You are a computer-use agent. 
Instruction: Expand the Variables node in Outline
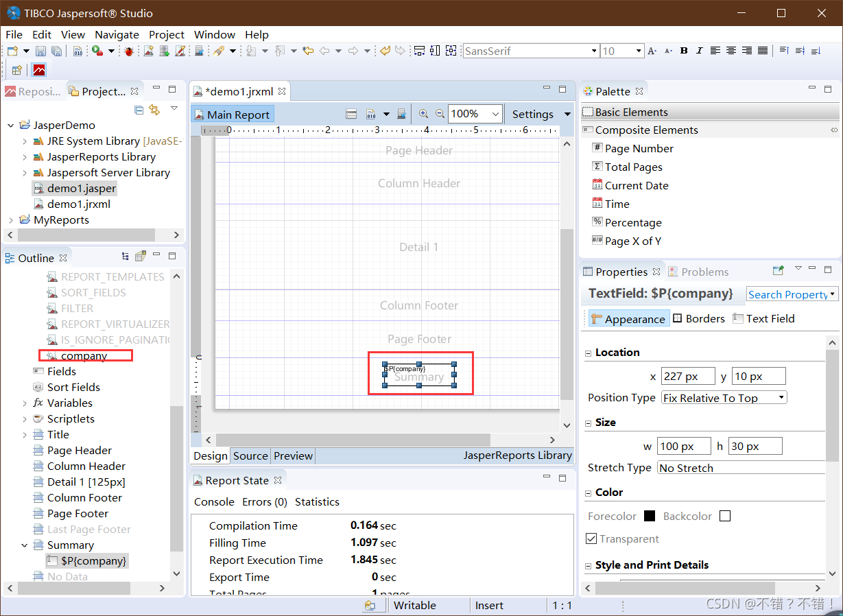tap(25, 403)
